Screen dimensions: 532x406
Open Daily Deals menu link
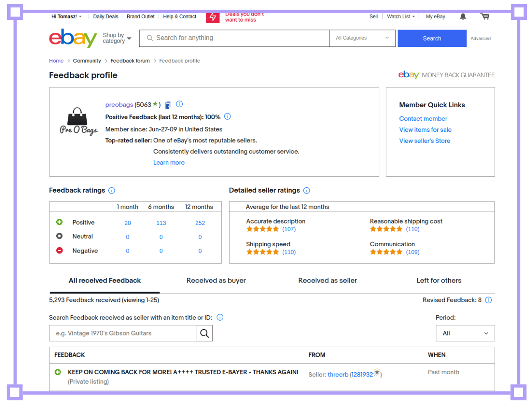pos(106,16)
